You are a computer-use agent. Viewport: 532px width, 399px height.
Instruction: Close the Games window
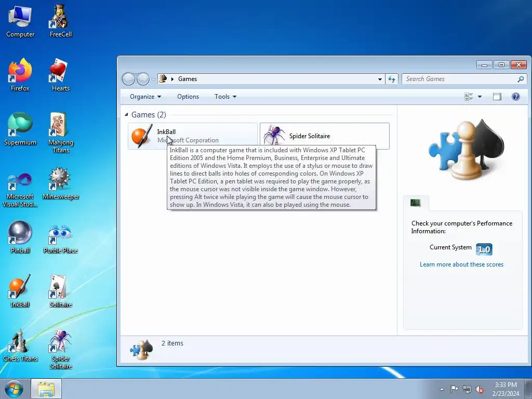[519, 64]
